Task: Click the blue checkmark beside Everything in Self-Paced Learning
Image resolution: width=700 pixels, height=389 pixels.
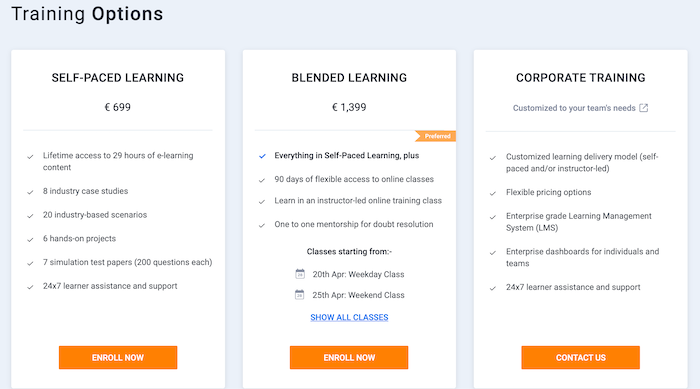Action: point(262,156)
